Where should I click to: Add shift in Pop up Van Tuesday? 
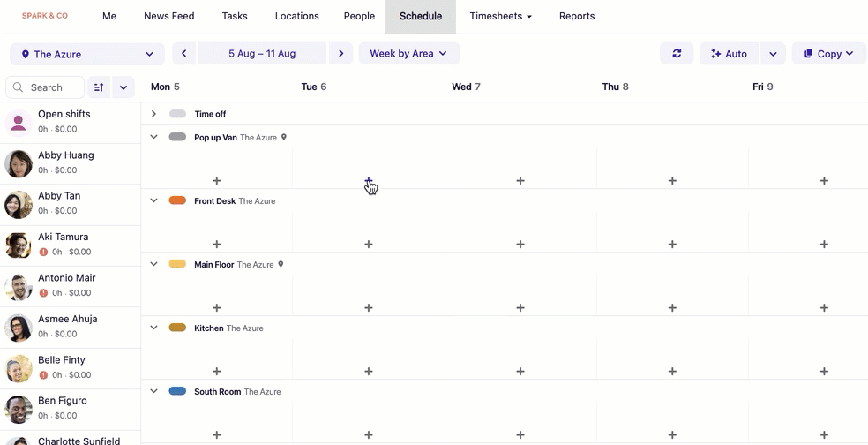tap(369, 180)
